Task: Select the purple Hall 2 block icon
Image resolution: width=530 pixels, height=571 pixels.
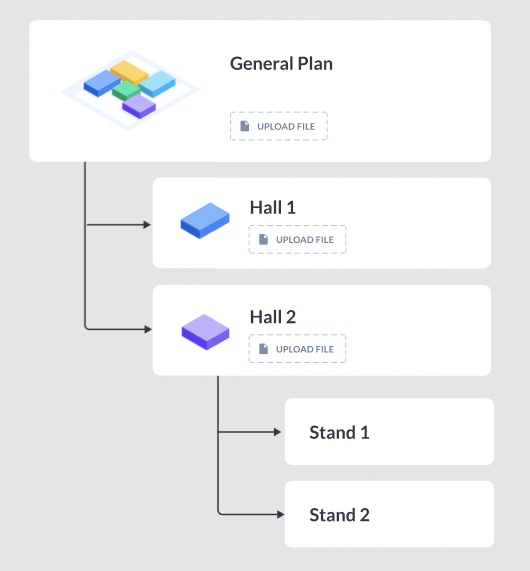Action: point(205,332)
